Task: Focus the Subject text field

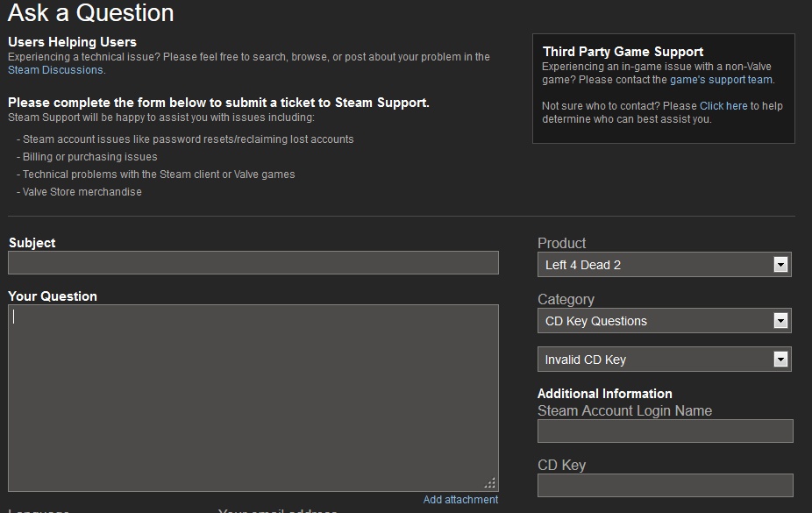Action: (x=253, y=263)
